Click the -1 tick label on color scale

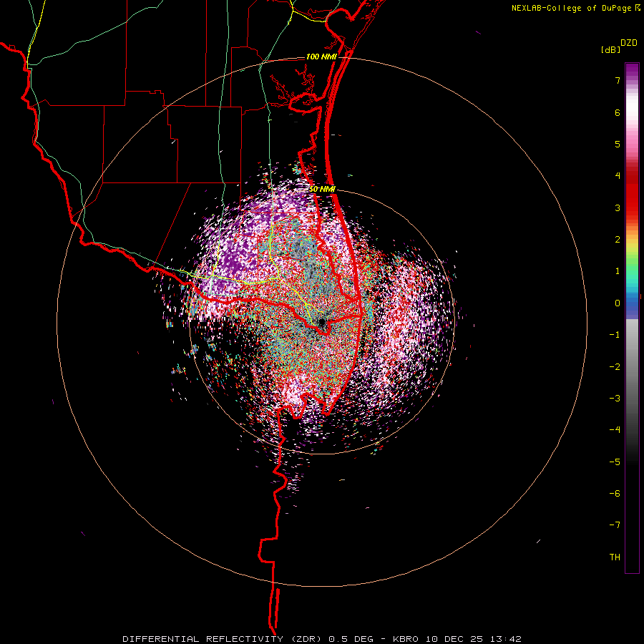(615, 335)
